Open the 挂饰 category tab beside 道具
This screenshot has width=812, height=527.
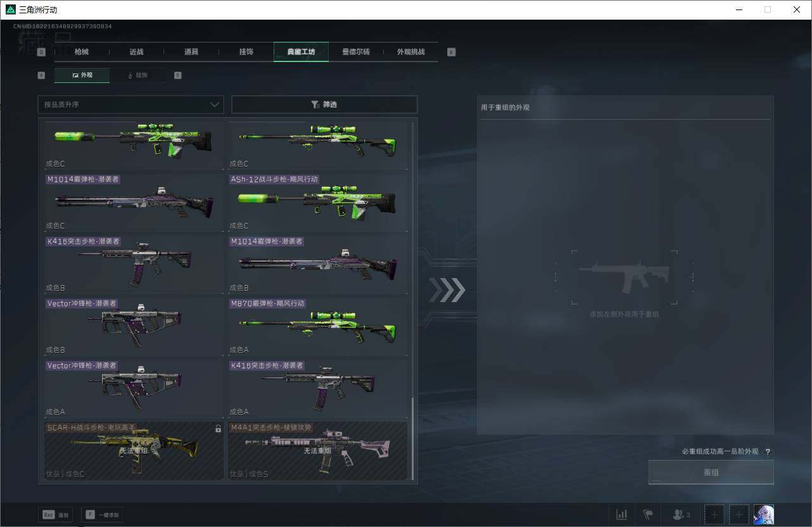point(246,52)
